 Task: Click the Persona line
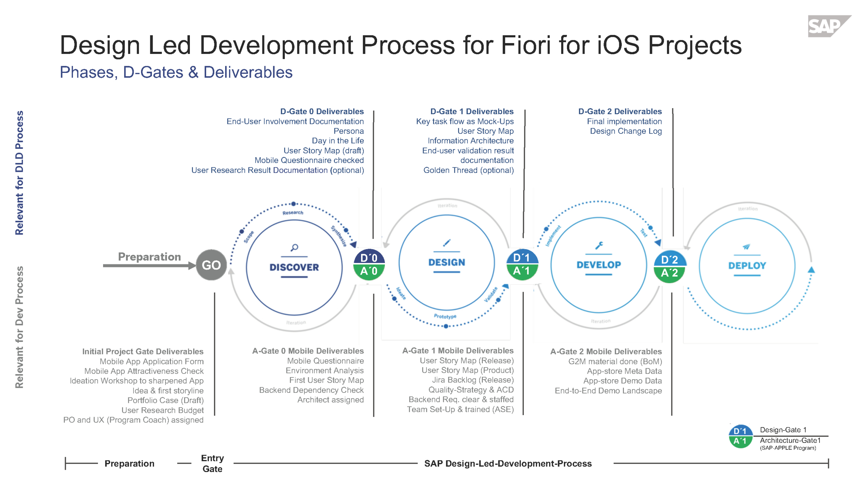349,131
